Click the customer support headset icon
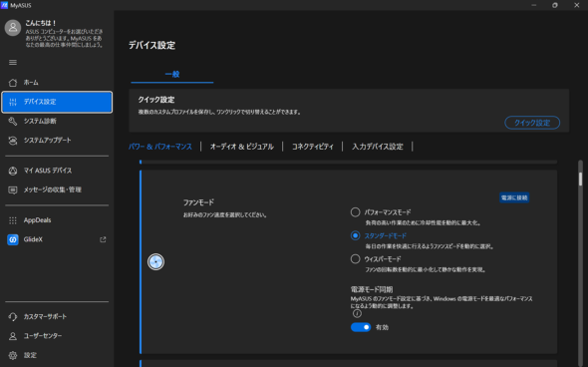 pyautogui.click(x=13, y=317)
